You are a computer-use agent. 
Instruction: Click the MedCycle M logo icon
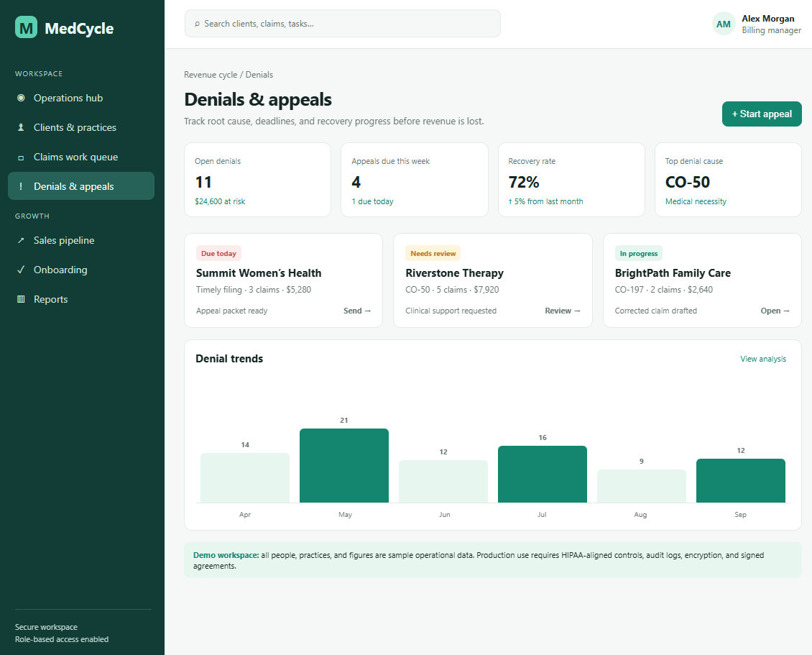click(26, 27)
